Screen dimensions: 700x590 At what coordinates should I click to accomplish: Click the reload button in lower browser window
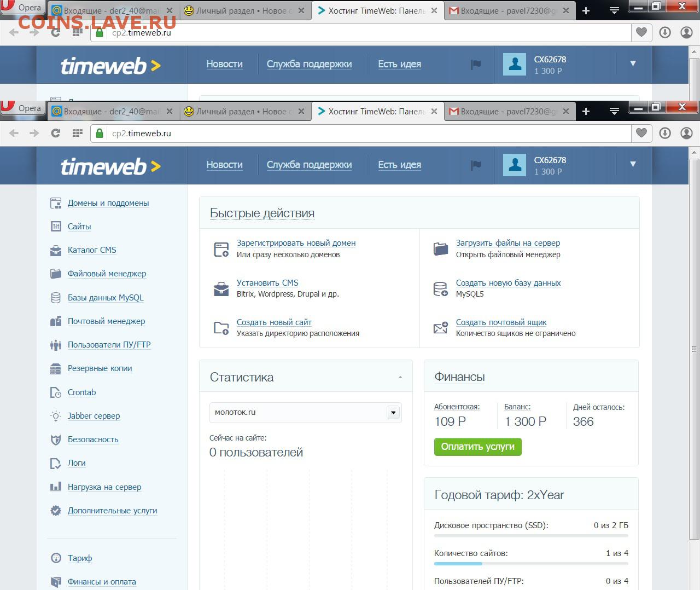click(56, 133)
